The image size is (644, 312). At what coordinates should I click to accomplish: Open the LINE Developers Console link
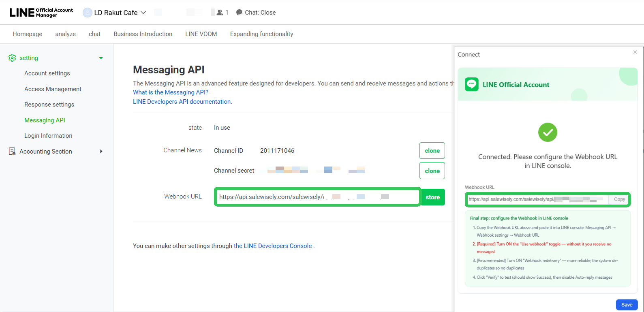click(273, 246)
